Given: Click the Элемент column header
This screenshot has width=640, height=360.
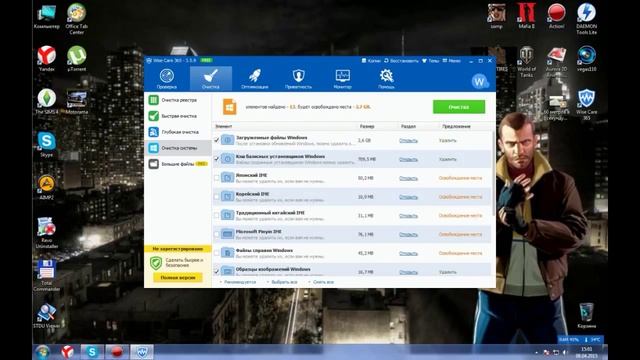Looking at the screenshot, I should point(224,127).
